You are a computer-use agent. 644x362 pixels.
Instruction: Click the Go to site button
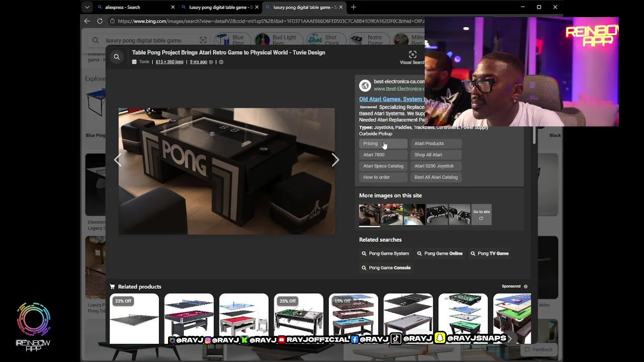[x=481, y=214]
